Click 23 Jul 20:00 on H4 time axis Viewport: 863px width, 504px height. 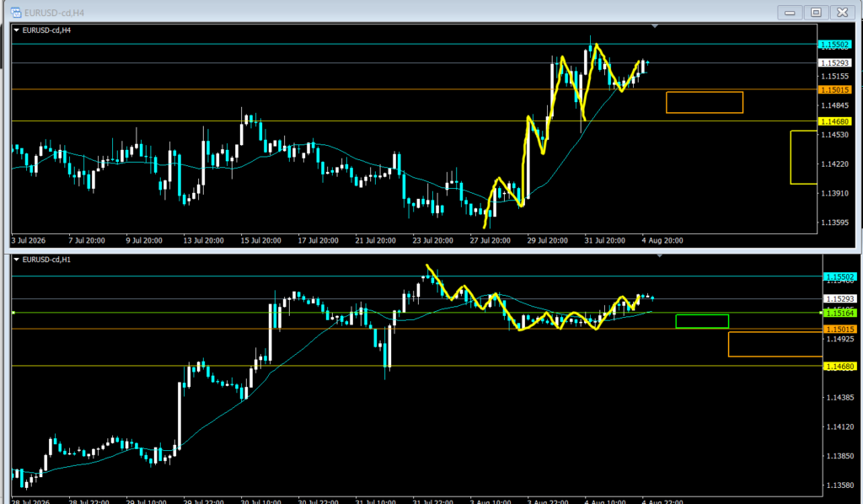point(432,240)
